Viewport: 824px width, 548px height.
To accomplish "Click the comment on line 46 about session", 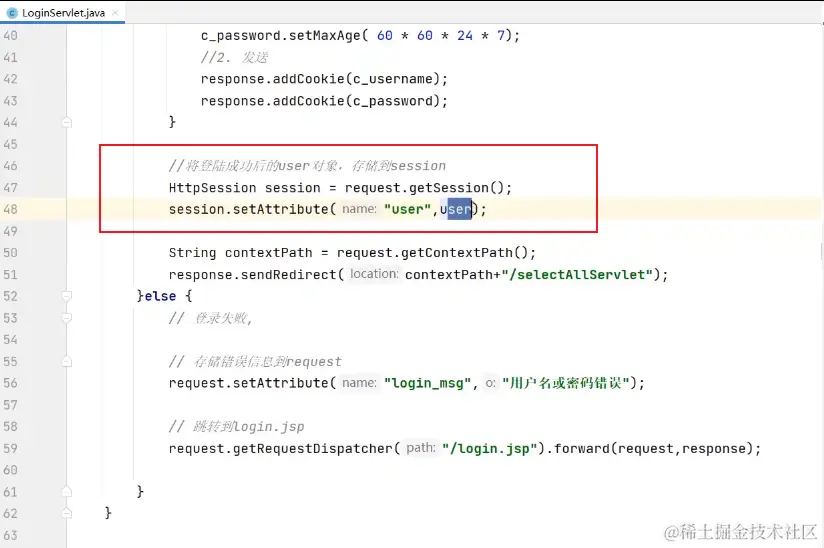I will pos(307,166).
